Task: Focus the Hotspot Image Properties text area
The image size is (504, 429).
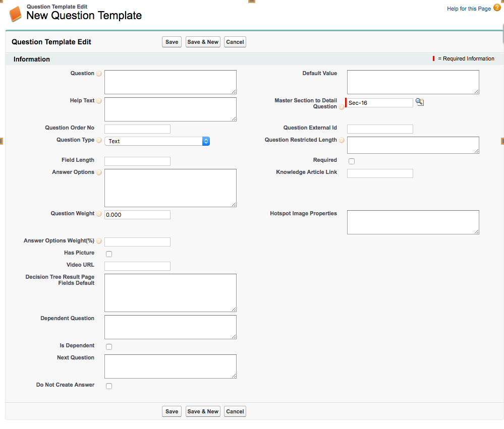Action: coord(413,222)
